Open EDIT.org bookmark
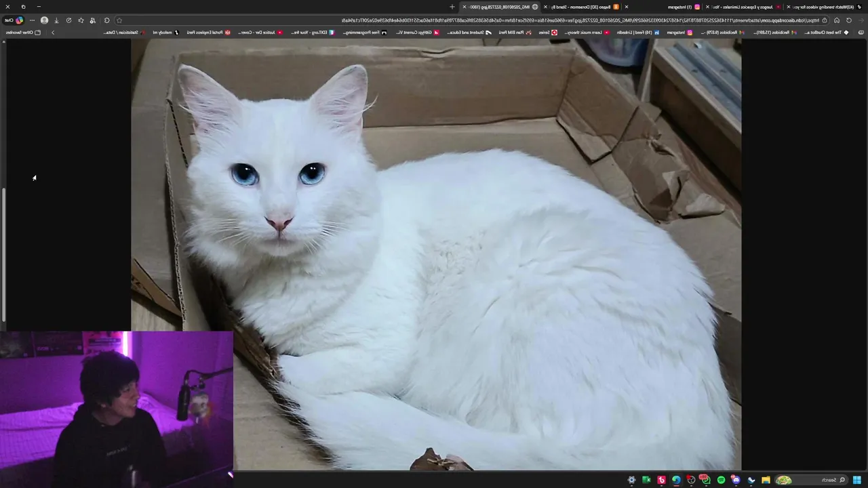Image resolution: width=868 pixels, height=488 pixels. click(313, 33)
